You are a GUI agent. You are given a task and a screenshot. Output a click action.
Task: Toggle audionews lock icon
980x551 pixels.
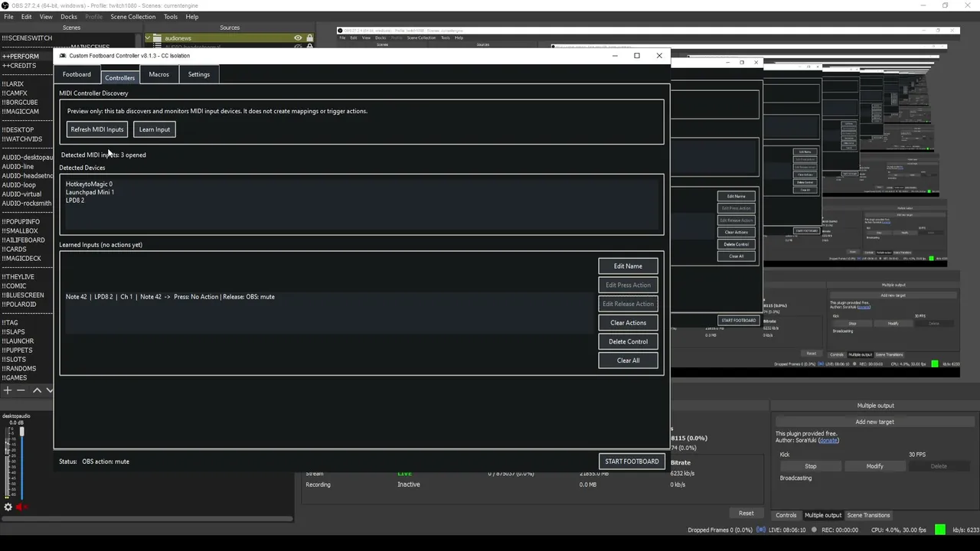coord(309,37)
